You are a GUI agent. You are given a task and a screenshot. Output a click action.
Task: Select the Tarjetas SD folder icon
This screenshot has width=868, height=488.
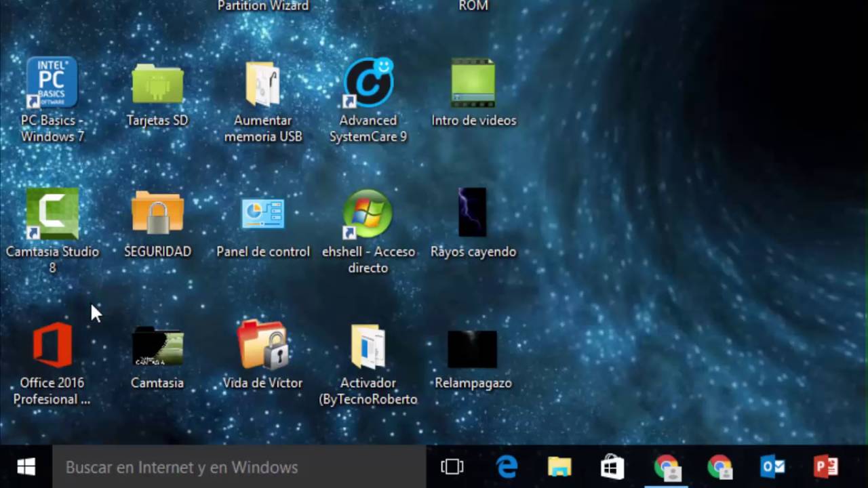coord(157,83)
